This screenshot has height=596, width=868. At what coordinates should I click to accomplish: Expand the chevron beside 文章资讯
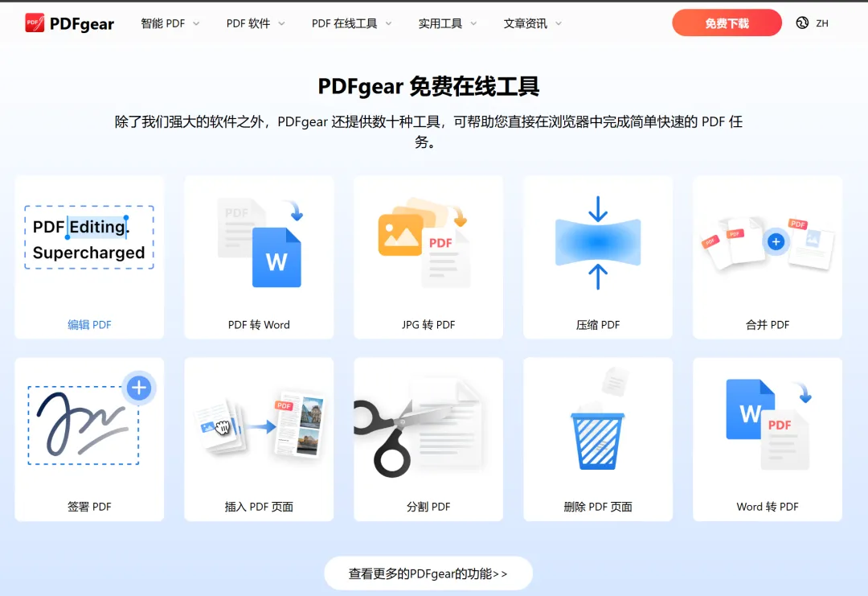[x=558, y=23]
